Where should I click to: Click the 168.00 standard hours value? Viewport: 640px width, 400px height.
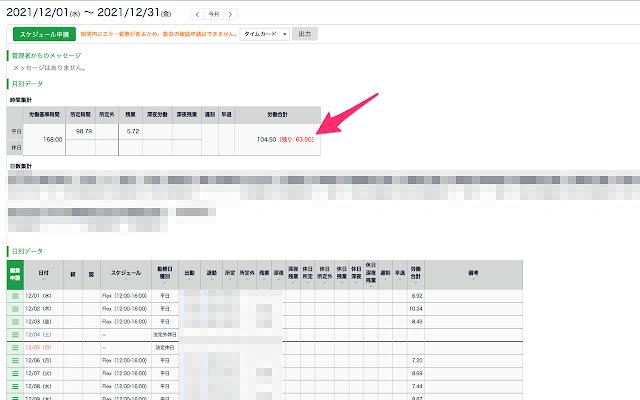pyautogui.click(x=53, y=140)
